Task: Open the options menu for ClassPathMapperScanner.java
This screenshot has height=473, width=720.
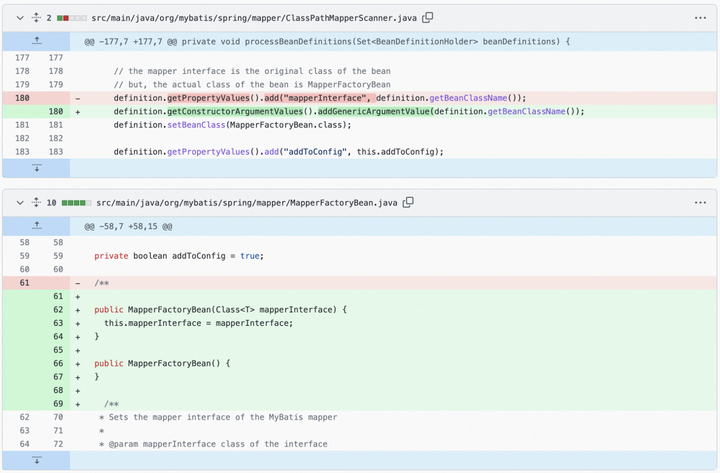Action: [x=700, y=18]
